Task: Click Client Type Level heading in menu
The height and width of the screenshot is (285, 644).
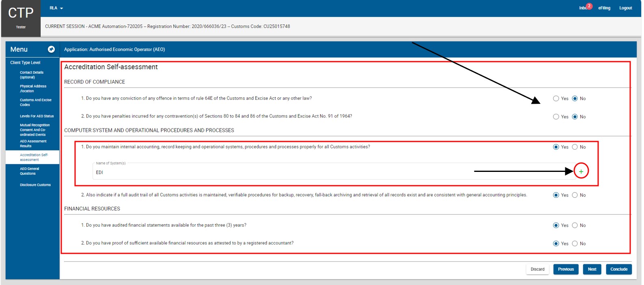Action: 25,63
